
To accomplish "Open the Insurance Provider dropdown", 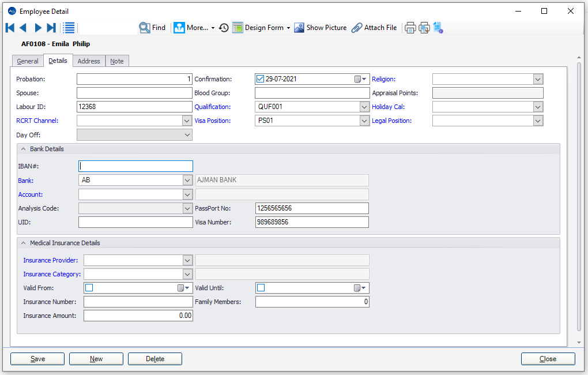I will coord(187,260).
